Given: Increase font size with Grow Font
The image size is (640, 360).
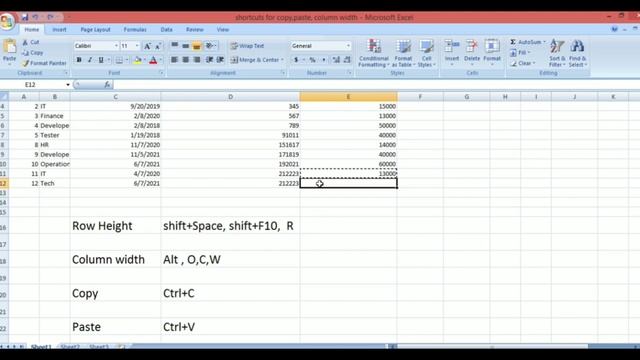Looking at the screenshot, I should click(147, 46).
